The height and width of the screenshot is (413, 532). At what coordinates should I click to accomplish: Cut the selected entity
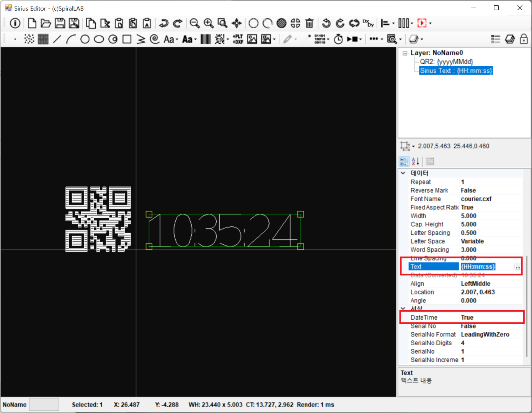[105, 23]
